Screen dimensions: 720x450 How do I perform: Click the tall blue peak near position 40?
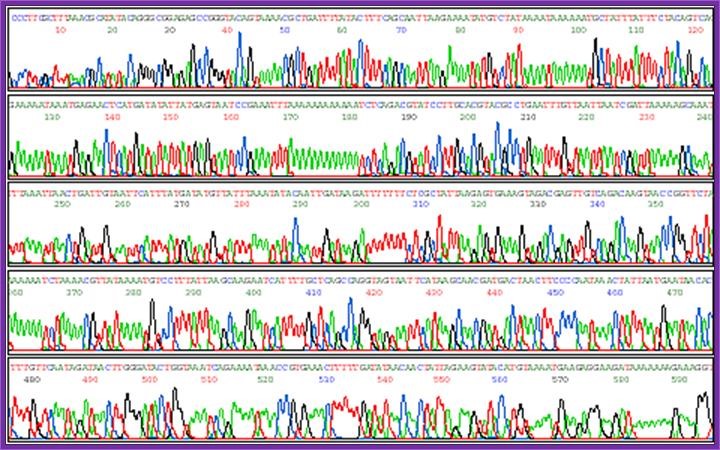(243, 60)
